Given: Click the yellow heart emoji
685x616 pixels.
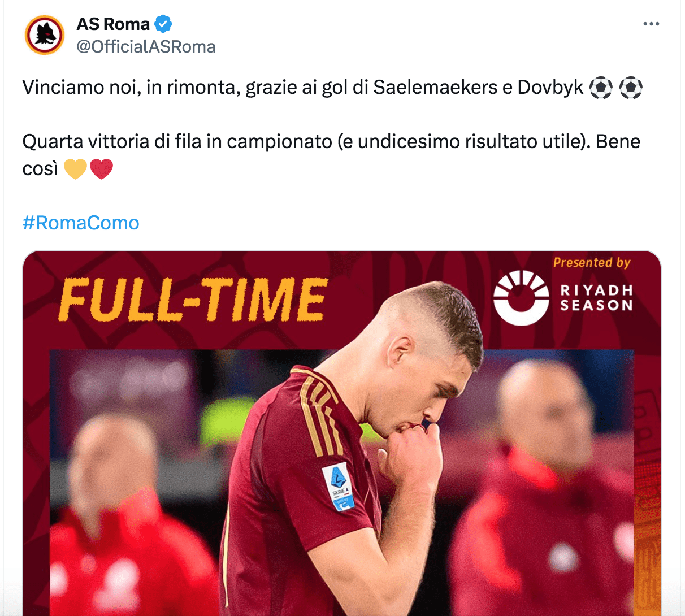Looking at the screenshot, I should [x=75, y=169].
